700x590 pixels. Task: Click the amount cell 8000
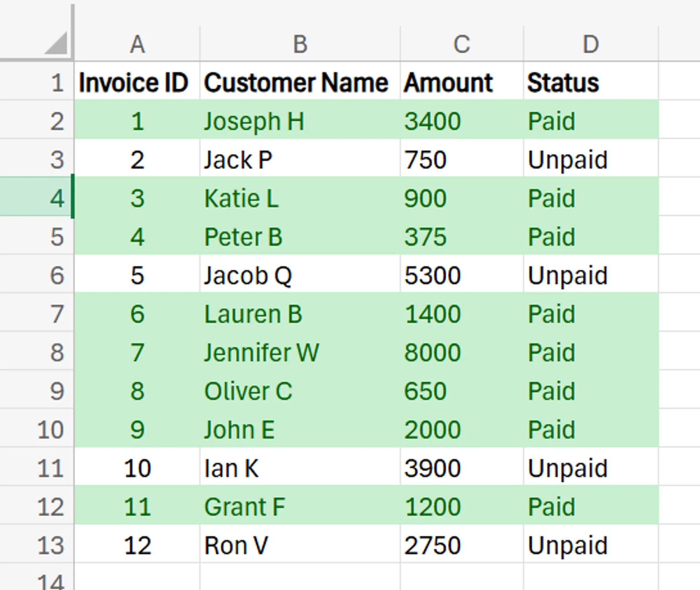point(462,351)
